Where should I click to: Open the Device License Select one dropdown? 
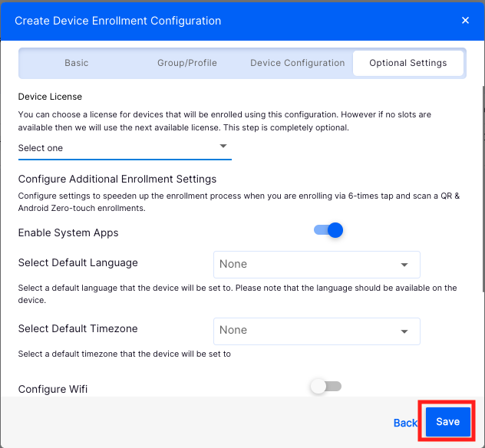[124, 148]
